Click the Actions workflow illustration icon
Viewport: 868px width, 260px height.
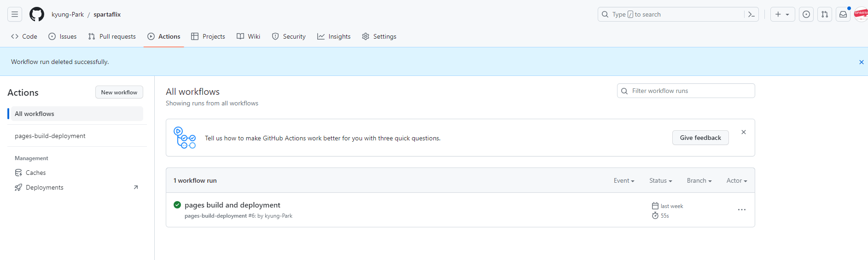(185, 138)
